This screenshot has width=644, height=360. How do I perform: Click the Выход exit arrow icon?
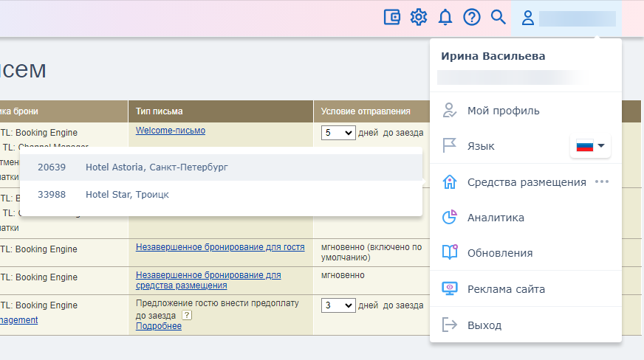pos(449,325)
